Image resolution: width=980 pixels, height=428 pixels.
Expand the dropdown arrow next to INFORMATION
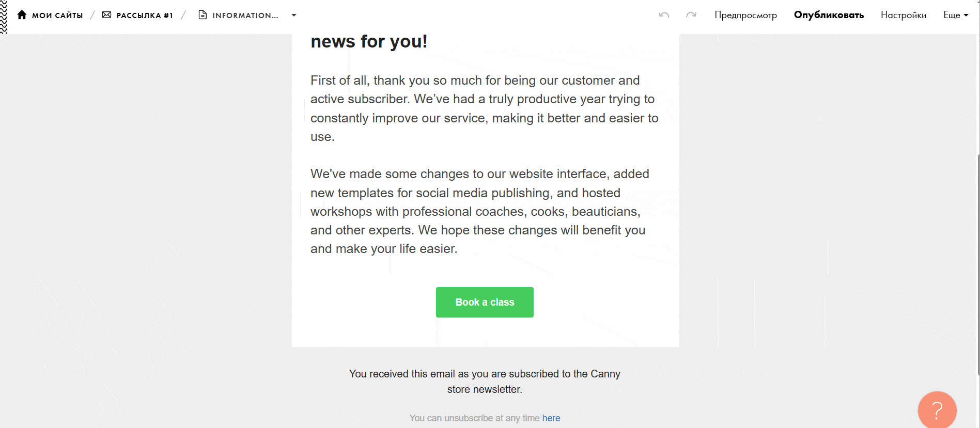point(294,15)
